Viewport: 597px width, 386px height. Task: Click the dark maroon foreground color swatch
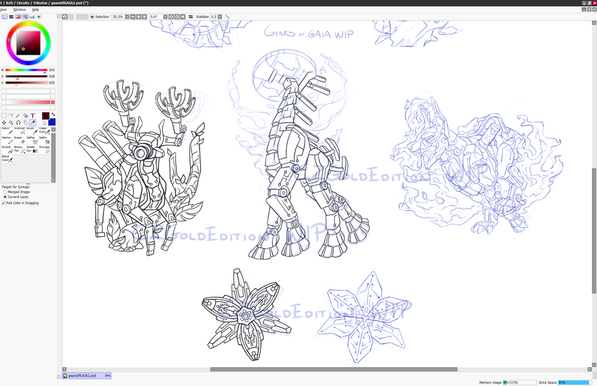(x=46, y=116)
